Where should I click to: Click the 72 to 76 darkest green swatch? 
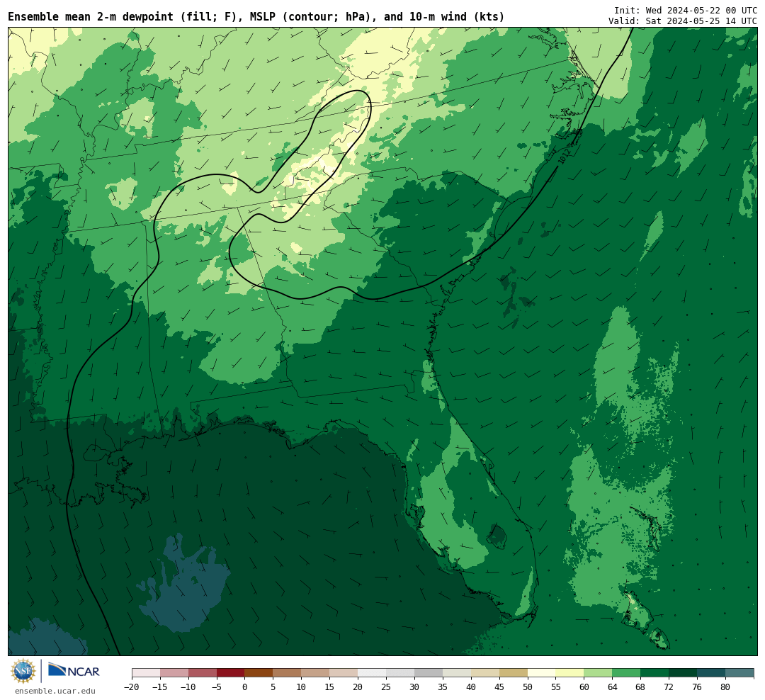[683, 673]
